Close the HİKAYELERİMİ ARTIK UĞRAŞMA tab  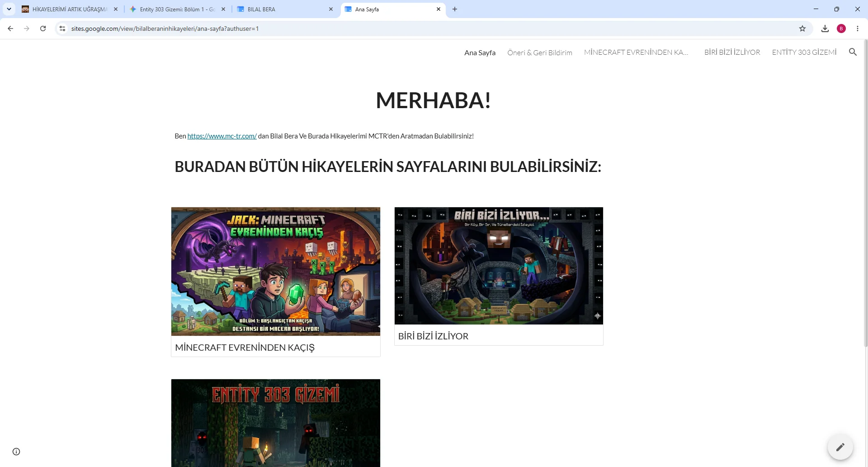pos(116,9)
